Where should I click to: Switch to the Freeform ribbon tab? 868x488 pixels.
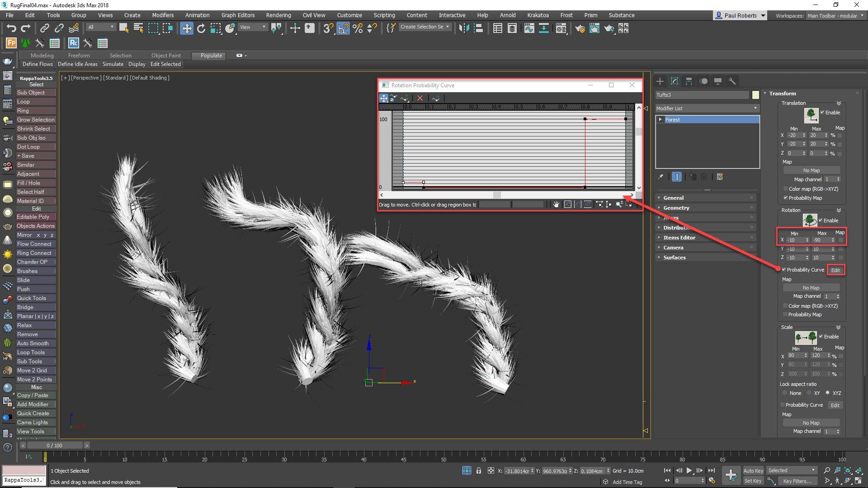(79, 56)
